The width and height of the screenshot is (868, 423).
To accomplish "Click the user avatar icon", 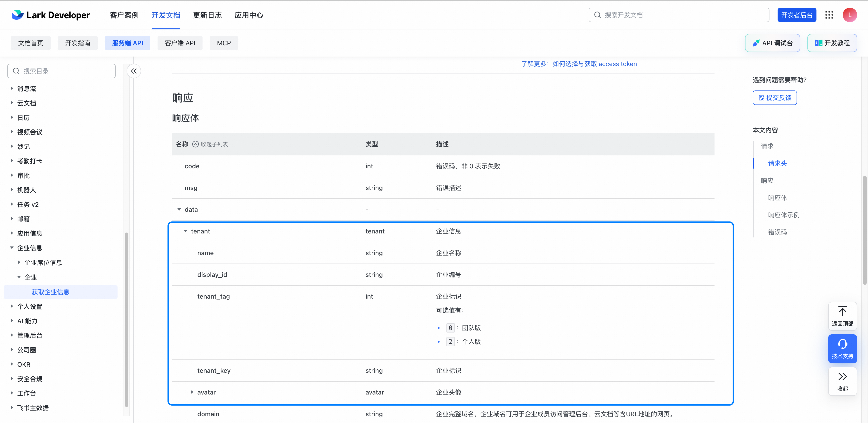I will click(x=849, y=15).
